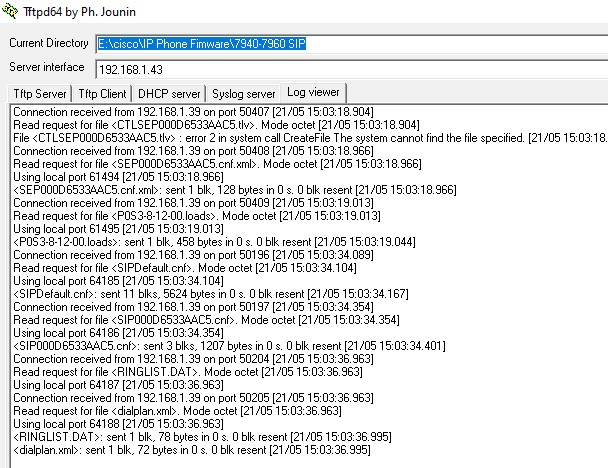Switch to the Tftp Server tab
The width and height of the screenshot is (615, 468).
coord(36,93)
